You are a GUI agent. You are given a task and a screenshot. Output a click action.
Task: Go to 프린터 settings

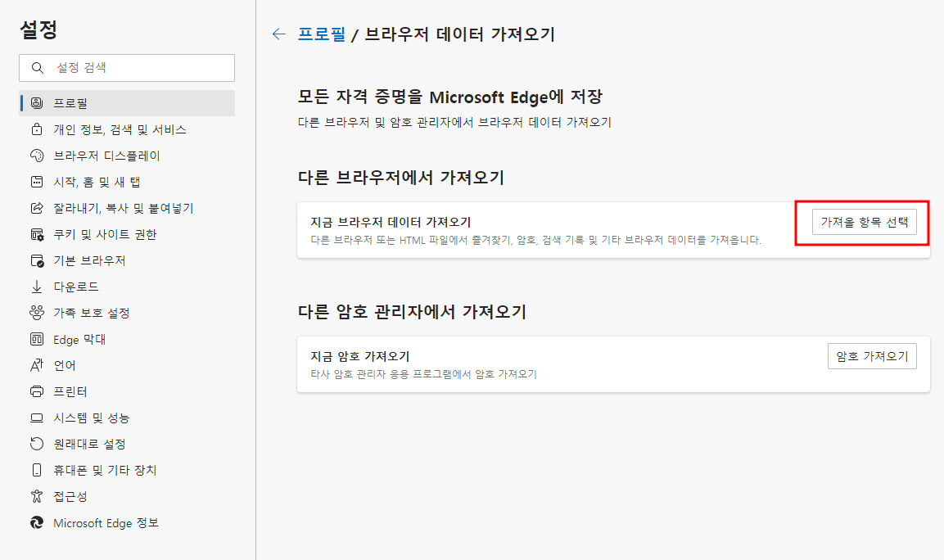[x=127, y=391]
